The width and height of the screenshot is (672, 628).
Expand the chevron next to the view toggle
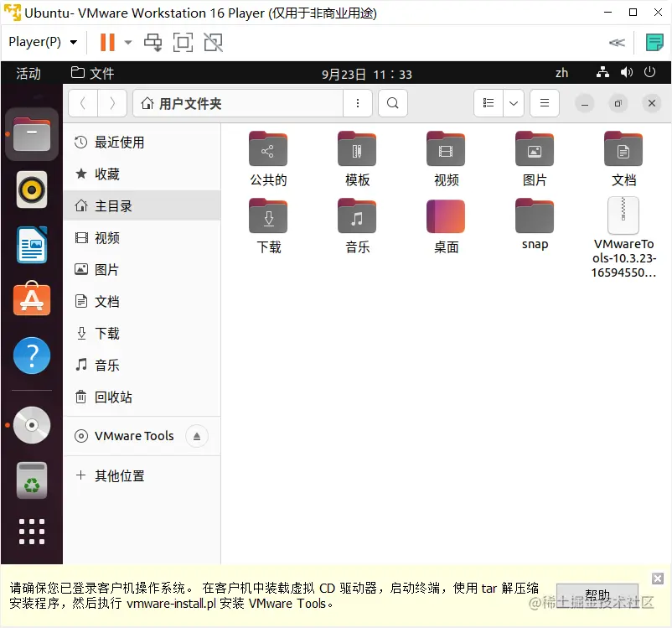coord(513,102)
